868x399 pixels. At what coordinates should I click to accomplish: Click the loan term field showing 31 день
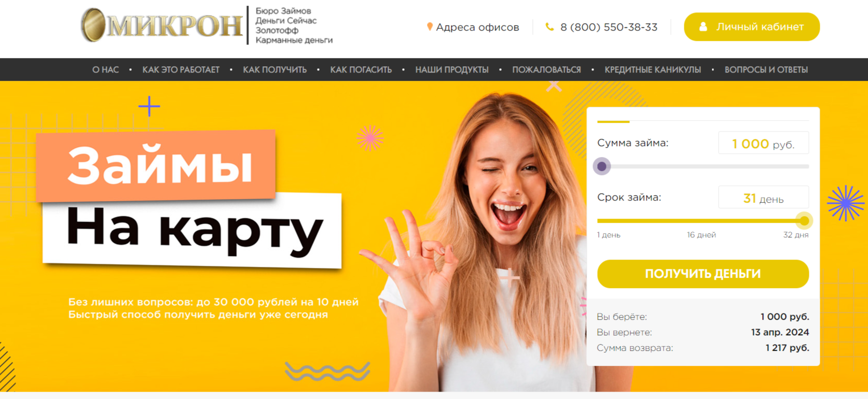click(x=763, y=197)
